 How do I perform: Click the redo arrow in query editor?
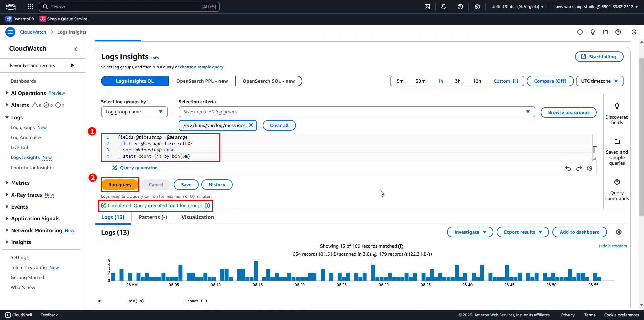point(579,169)
